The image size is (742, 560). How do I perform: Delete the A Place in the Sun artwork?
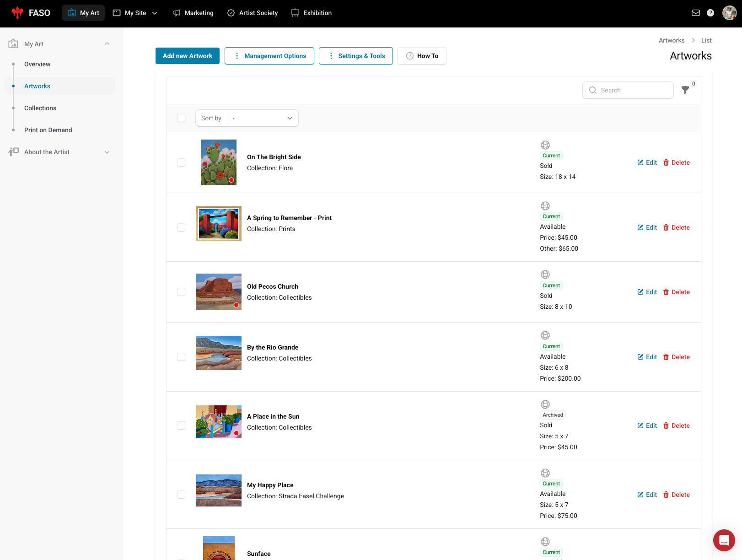click(677, 425)
